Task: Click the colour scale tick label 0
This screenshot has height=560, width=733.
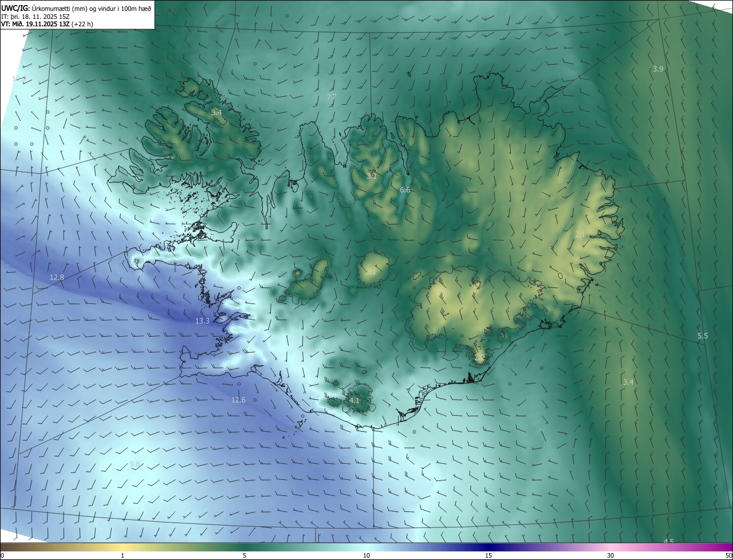Action: [2, 555]
